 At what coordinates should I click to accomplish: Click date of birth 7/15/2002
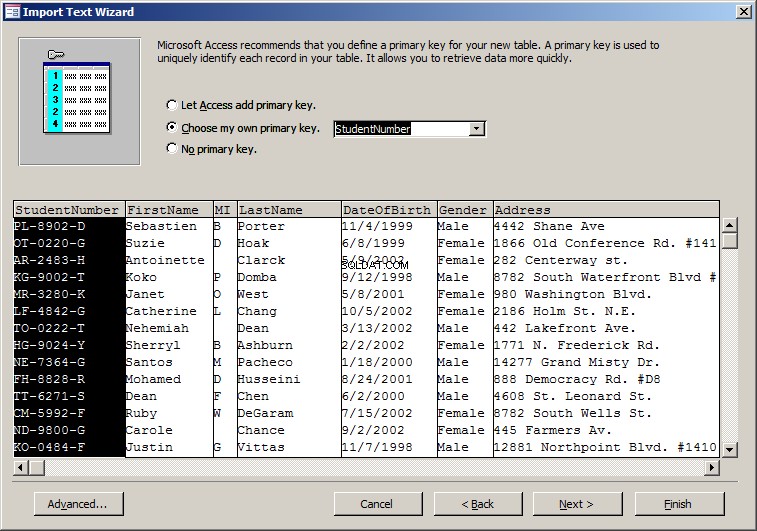pyautogui.click(x=377, y=413)
